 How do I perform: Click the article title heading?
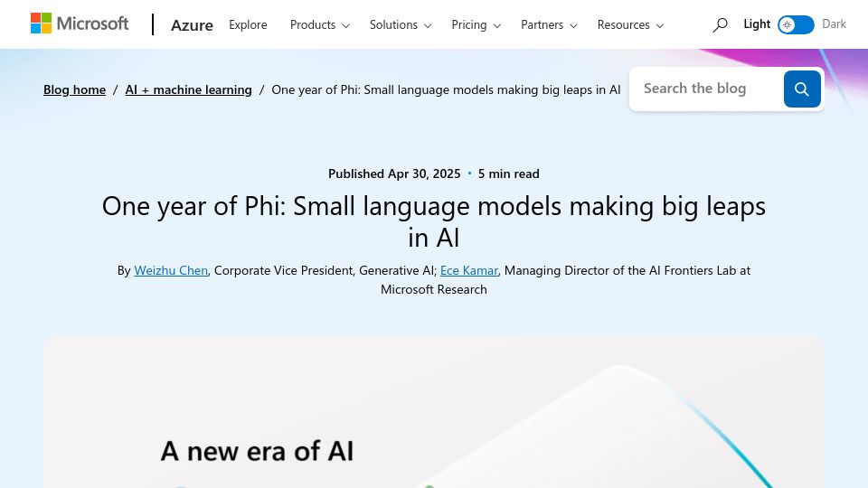(x=434, y=222)
